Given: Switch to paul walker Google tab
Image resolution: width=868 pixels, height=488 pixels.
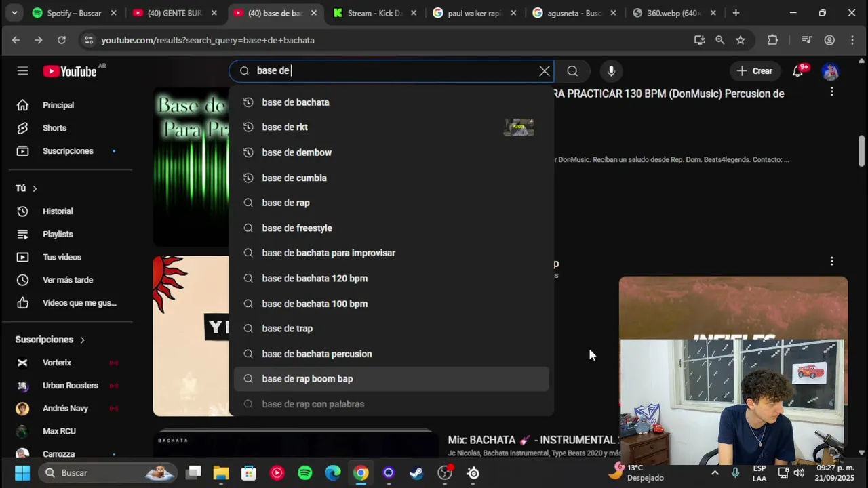Looking at the screenshot, I should coord(475,13).
